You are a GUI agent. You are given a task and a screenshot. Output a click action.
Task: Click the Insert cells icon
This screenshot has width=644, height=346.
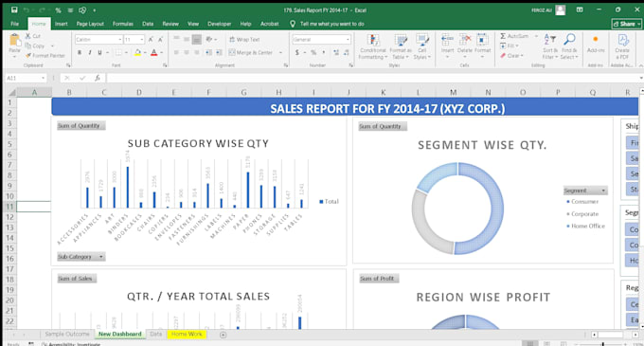[x=447, y=40]
